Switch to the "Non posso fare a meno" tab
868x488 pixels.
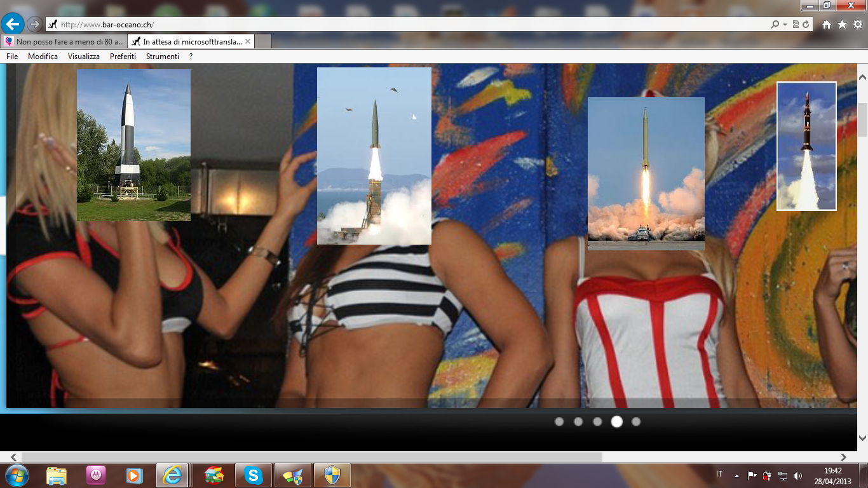(64, 42)
